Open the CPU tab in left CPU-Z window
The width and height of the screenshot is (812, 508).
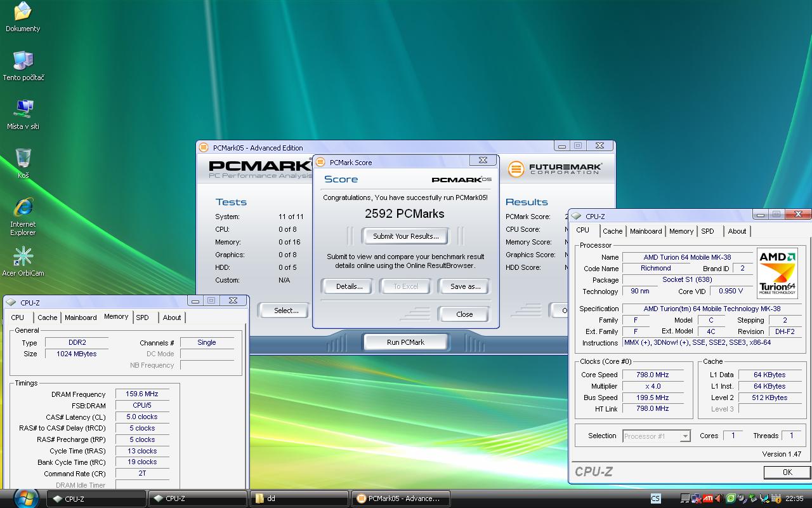(x=18, y=317)
